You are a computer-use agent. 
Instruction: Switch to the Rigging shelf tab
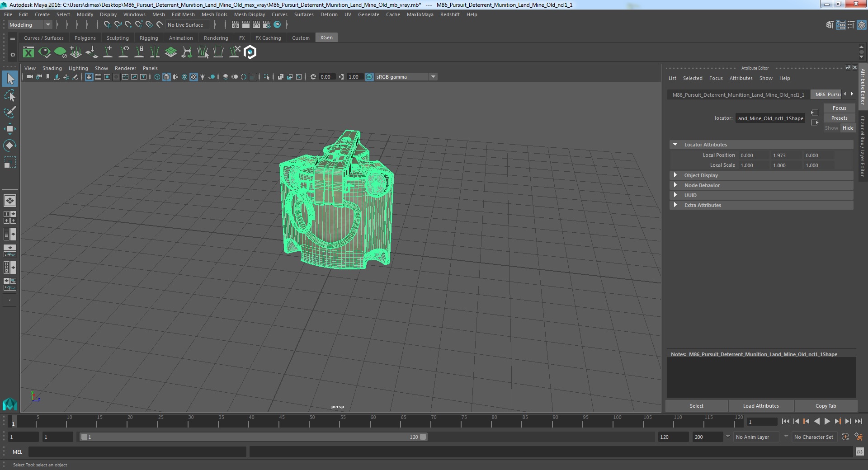tap(149, 38)
